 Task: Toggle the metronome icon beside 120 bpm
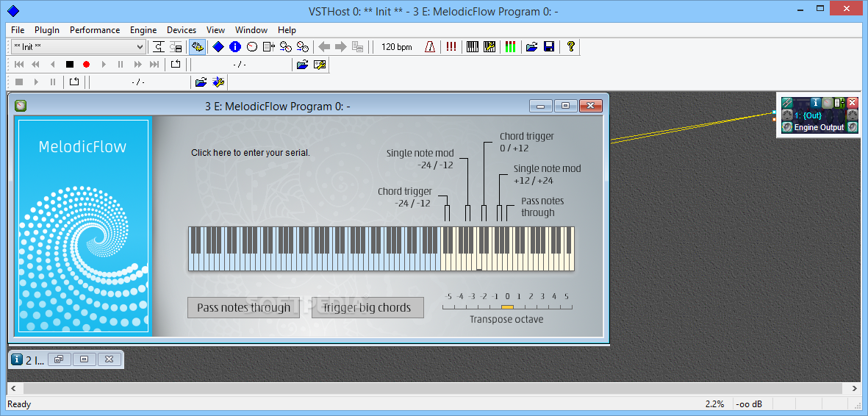pyautogui.click(x=430, y=47)
